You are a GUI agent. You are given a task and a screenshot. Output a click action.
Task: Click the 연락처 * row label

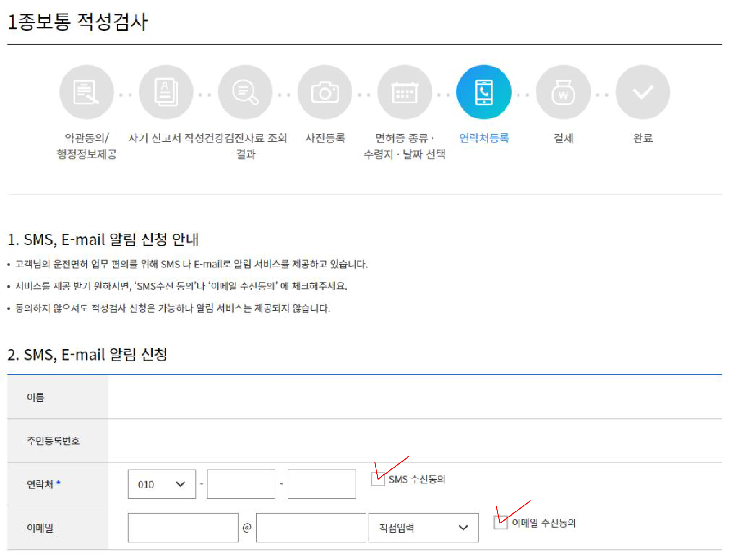pyautogui.click(x=43, y=484)
